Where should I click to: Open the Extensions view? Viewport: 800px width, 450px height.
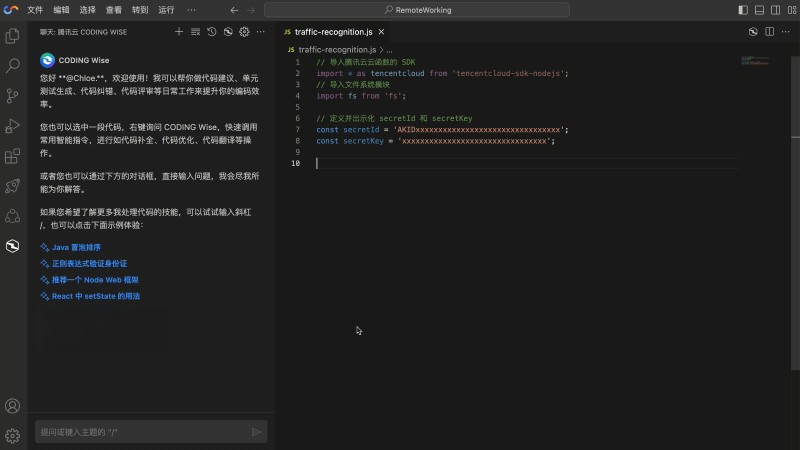tap(13, 156)
